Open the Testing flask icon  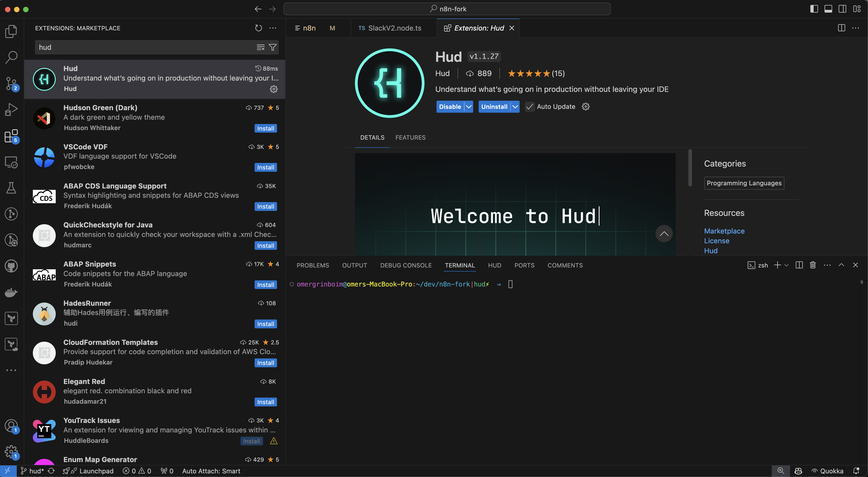pos(11,188)
